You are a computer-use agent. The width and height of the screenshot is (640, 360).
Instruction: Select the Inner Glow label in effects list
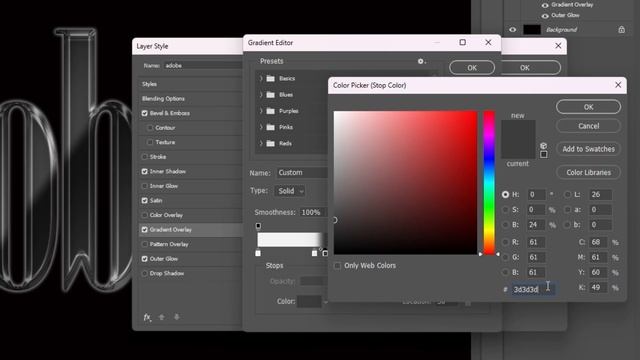(x=164, y=186)
